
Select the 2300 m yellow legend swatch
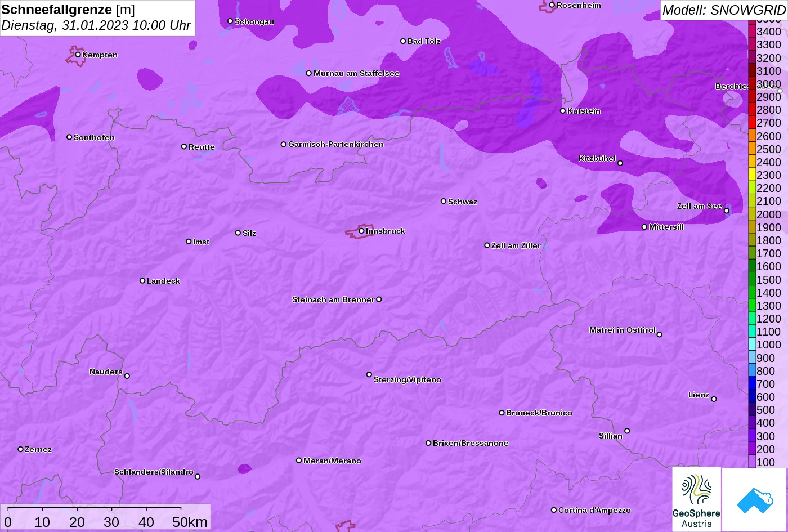(x=752, y=175)
